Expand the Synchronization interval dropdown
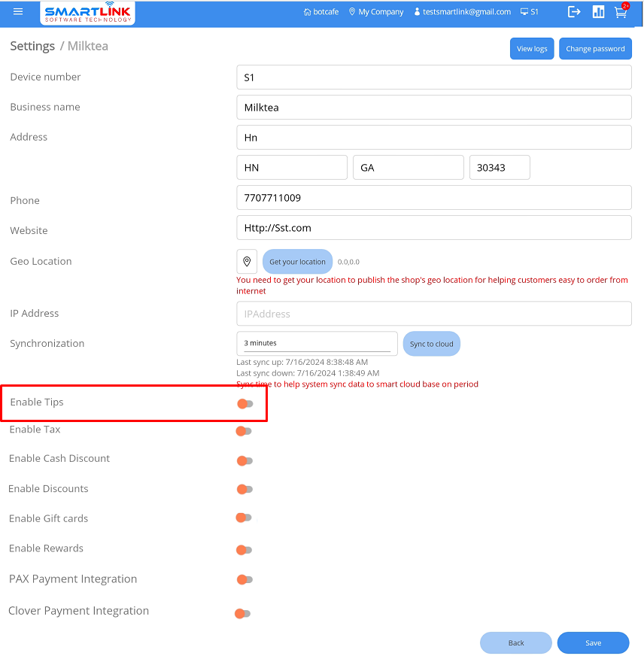 tap(317, 343)
